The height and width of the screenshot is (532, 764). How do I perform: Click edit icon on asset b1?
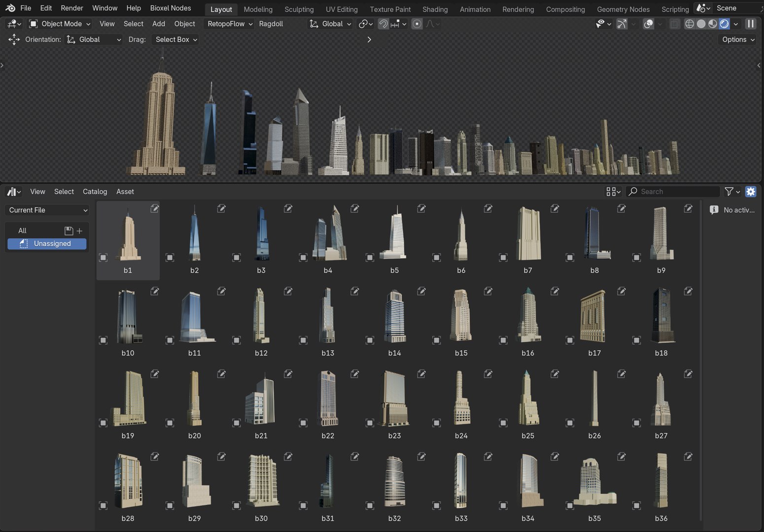pos(154,208)
